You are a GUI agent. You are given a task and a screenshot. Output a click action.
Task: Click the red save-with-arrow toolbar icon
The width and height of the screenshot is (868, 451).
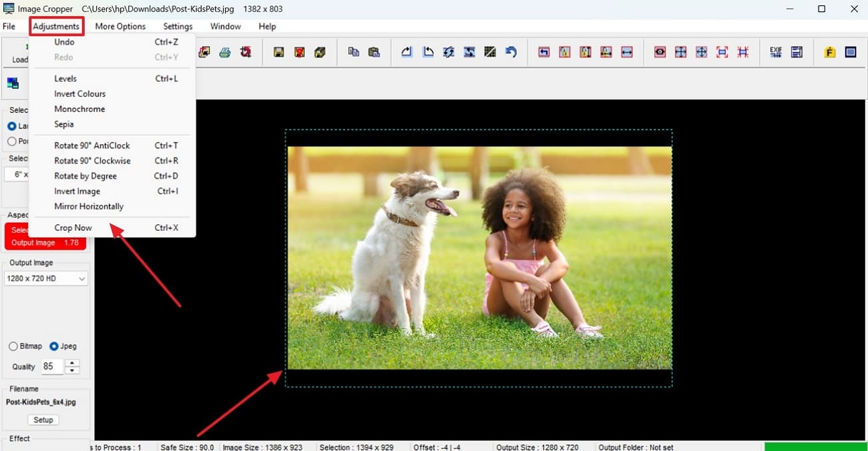pos(299,52)
